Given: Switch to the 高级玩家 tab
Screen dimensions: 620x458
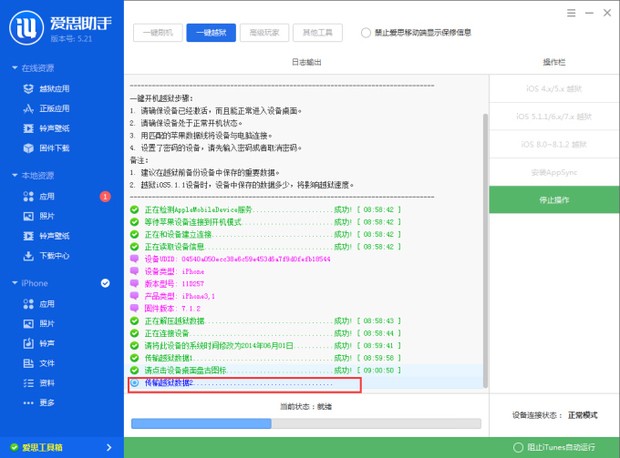Looking at the screenshot, I should coord(265,32).
